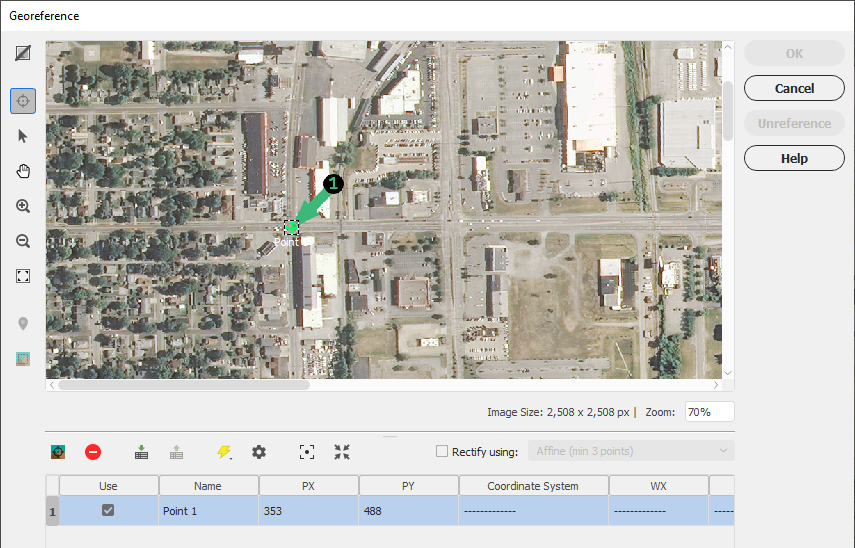Click the PY value '488' cell

408,511
